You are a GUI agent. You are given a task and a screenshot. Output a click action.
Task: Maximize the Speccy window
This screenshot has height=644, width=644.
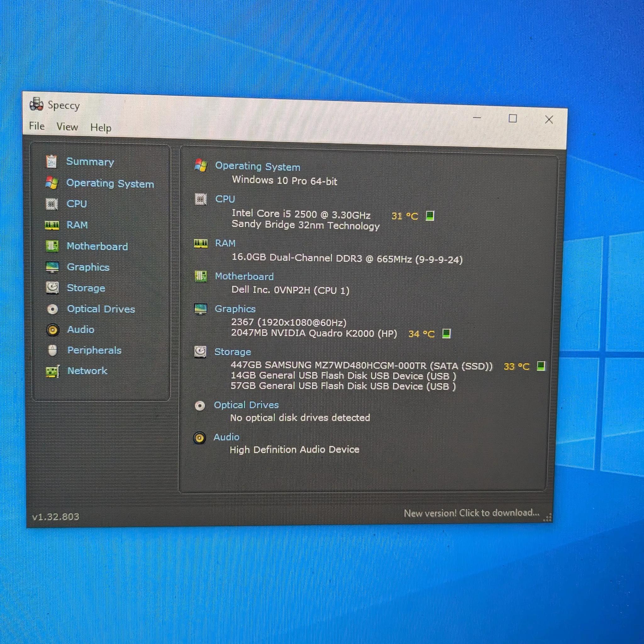pyautogui.click(x=513, y=118)
